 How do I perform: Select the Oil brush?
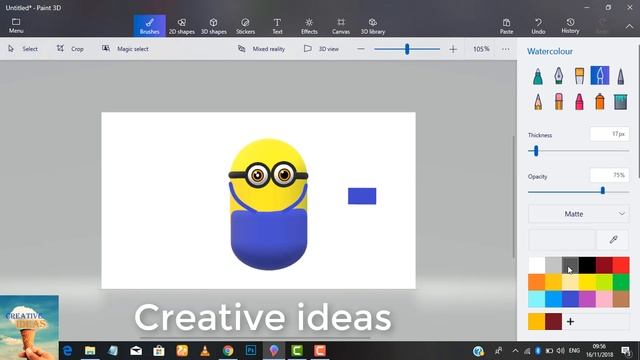(579, 76)
